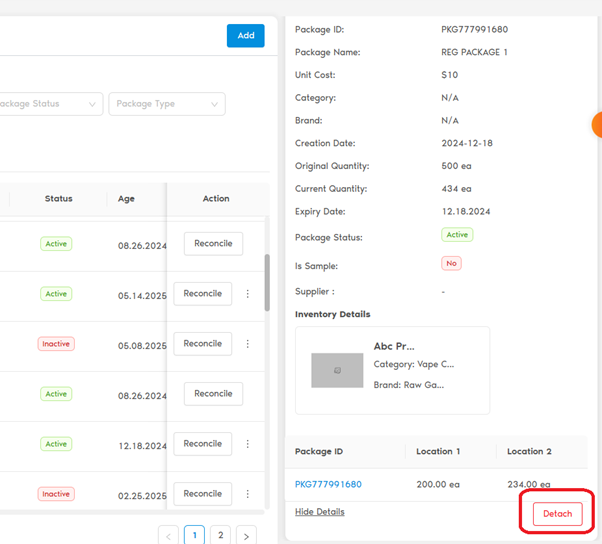Click Reconcile for the 12.18.2024 row
Screen dimensions: 602x544
click(x=203, y=444)
